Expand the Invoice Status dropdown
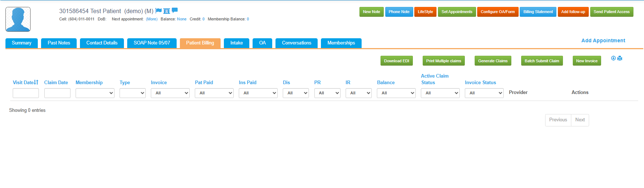 [x=484, y=93]
